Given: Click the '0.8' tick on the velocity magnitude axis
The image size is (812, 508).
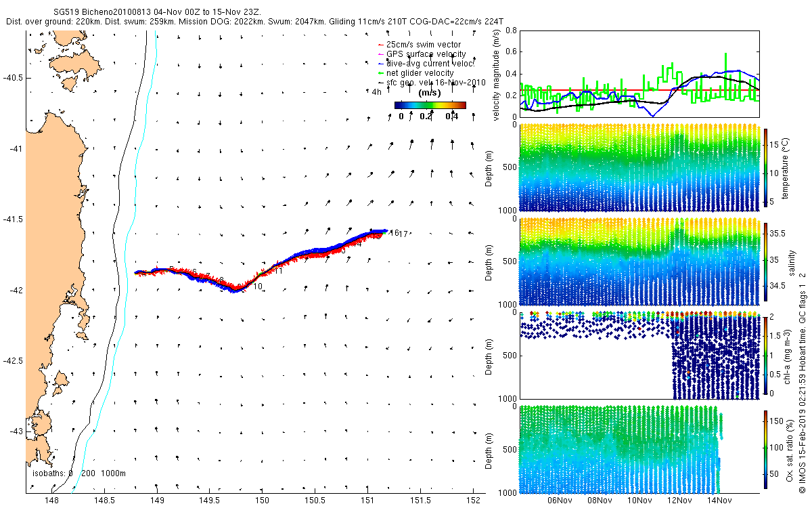Looking at the screenshot, I should coord(511,31).
